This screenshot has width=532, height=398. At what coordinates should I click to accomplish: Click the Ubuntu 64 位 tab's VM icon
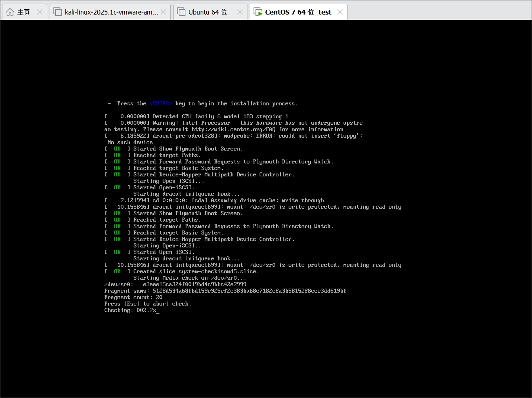tap(181, 12)
